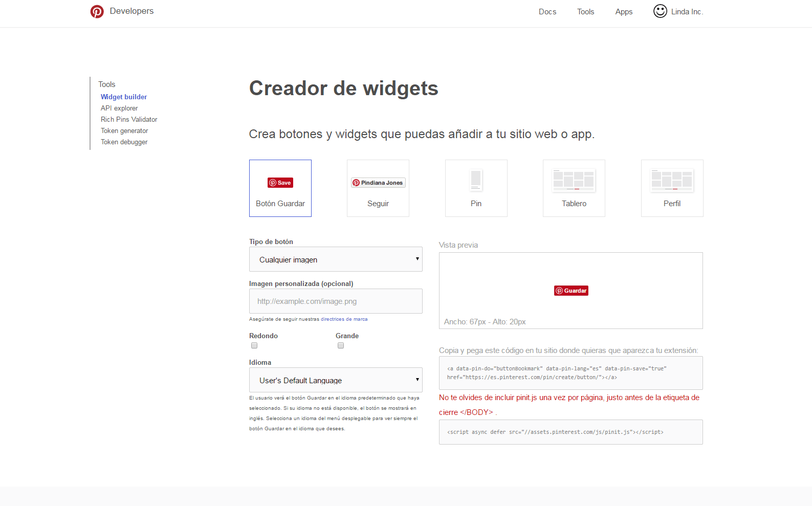Image resolution: width=812 pixels, height=506 pixels.
Task: Click the red Save button icon
Action: (280, 183)
